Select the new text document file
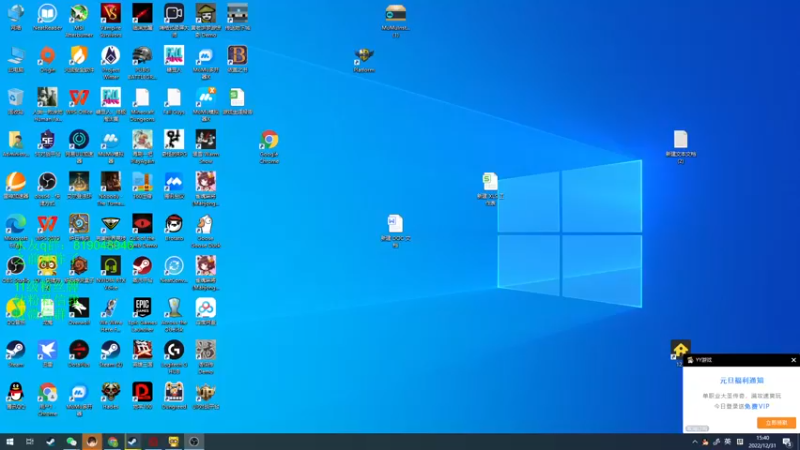This screenshot has width=800, height=450. coord(681,147)
